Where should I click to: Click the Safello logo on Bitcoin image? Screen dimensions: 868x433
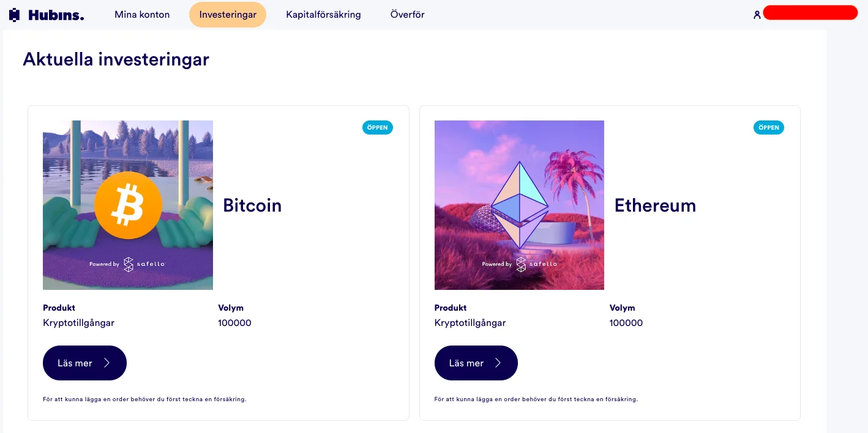click(129, 264)
